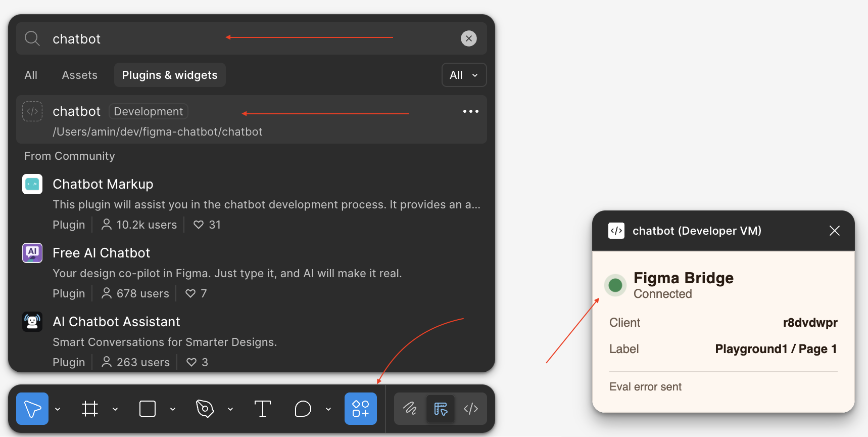Image resolution: width=868 pixels, height=437 pixels.
Task: Switch to Design mode
Action: [441, 409]
